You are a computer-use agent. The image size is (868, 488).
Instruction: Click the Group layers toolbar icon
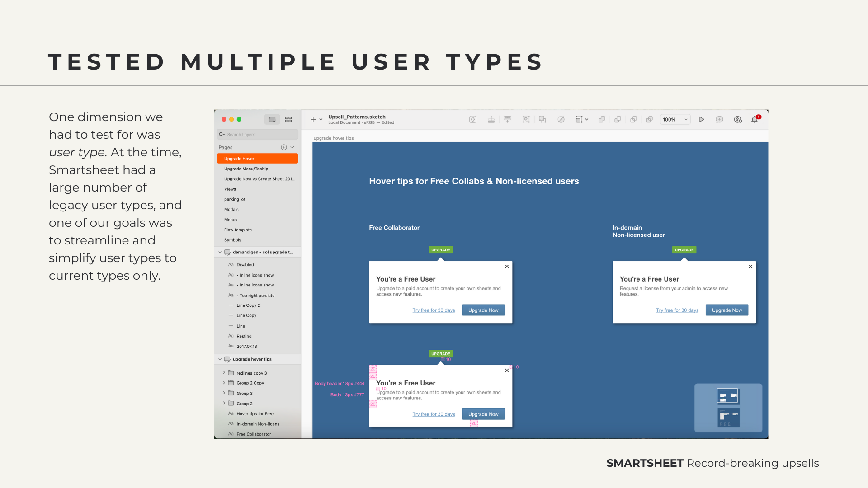(x=526, y=119)
